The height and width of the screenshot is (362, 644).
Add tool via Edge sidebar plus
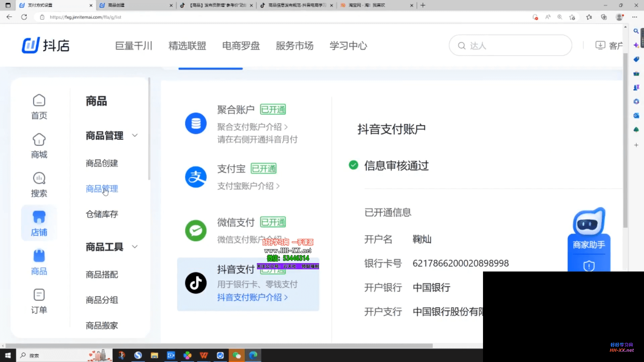click(x=636, y=145)
